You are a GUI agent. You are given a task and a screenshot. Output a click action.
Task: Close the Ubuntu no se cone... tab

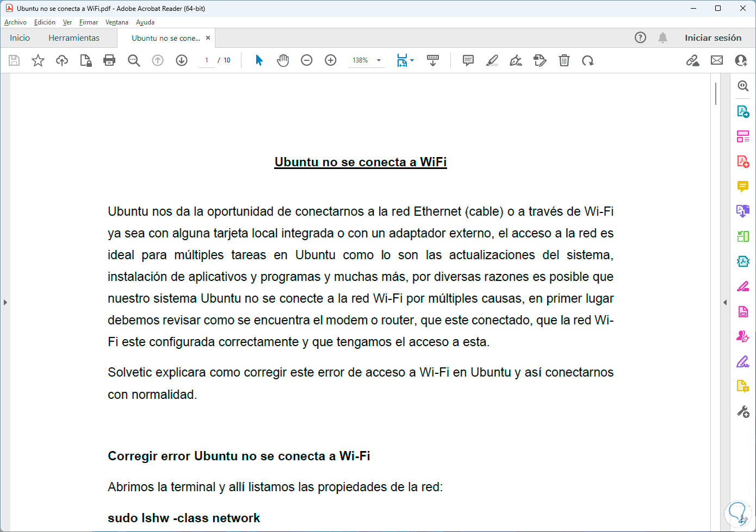pos(208,38)
